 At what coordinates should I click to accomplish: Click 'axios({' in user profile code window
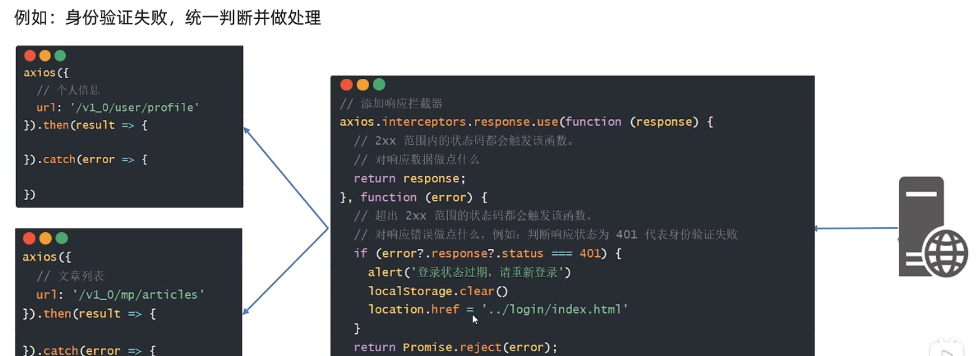point(46,73)
